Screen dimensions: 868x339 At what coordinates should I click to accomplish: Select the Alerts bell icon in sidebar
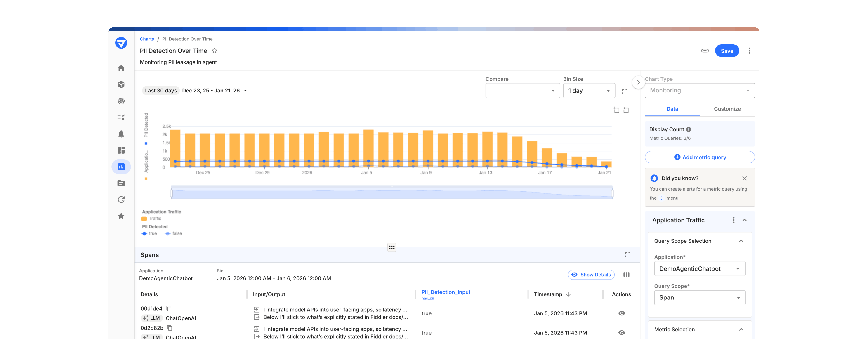(121, 133)
